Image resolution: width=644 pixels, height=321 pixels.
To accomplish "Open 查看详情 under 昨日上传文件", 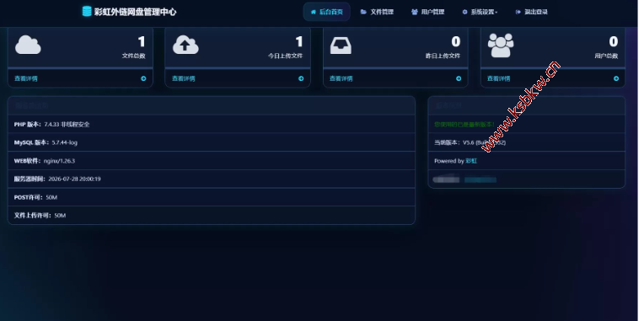I will coord(341,78).
